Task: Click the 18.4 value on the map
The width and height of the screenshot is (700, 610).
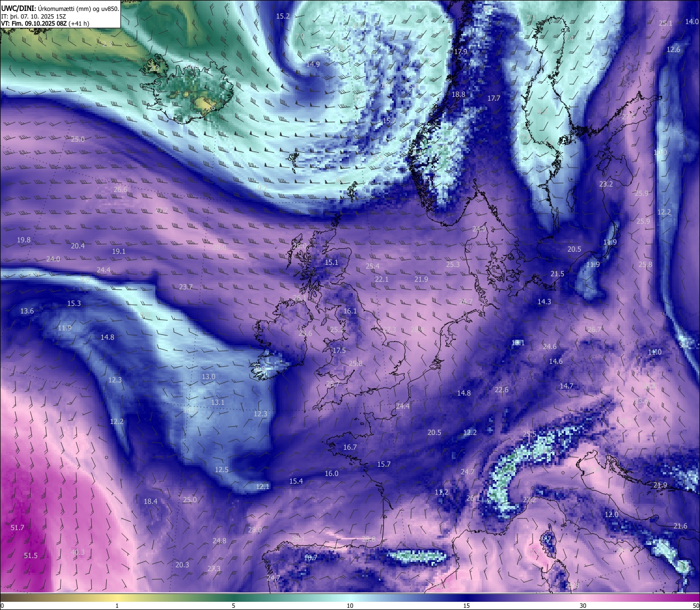Action: click(150, 501)
